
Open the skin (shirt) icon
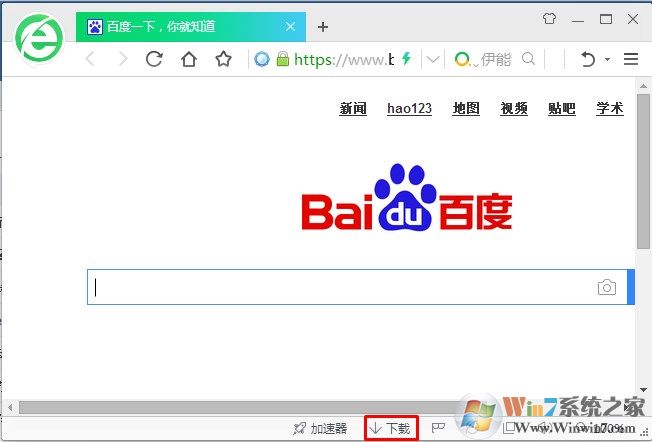[549, 19]
